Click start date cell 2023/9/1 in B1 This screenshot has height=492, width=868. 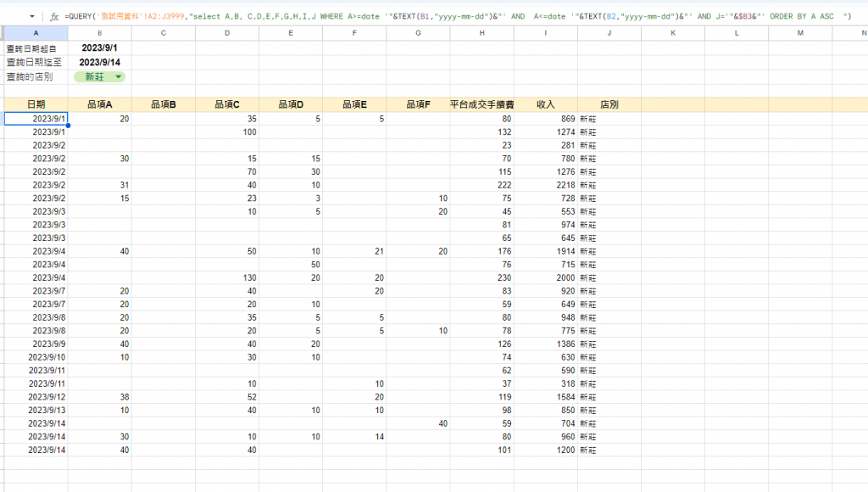[100, 48]
